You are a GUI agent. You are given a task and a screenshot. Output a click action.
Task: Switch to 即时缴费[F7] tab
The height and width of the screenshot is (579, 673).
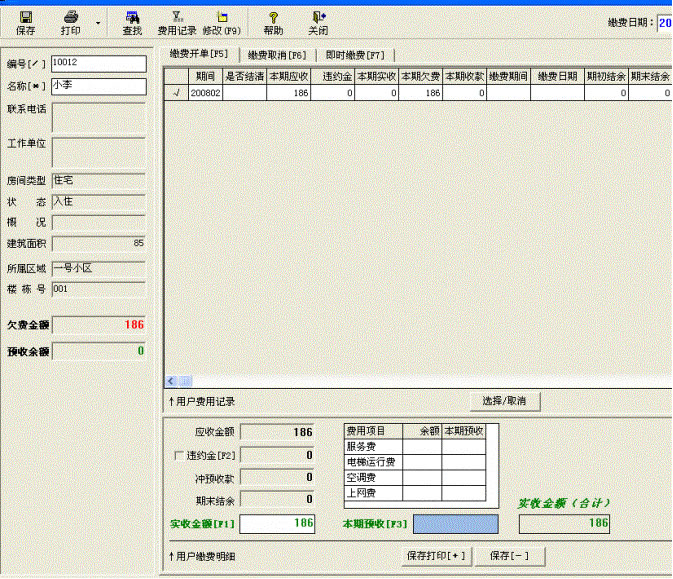355,55
